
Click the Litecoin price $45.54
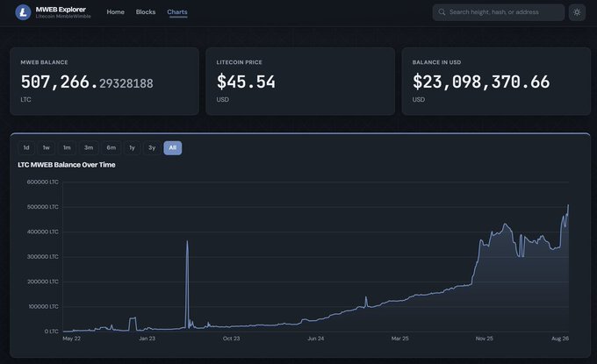click(x=246, y=82)
